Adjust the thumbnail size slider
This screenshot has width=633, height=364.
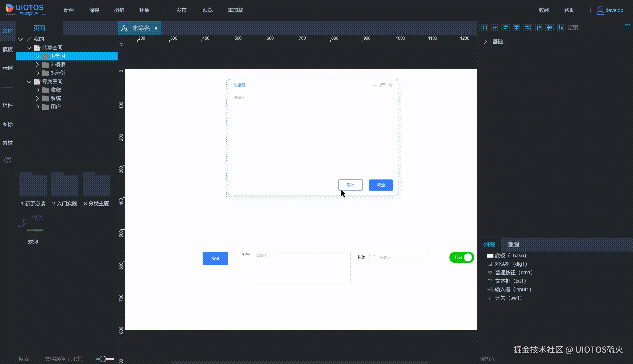click(x=103, y=359)
